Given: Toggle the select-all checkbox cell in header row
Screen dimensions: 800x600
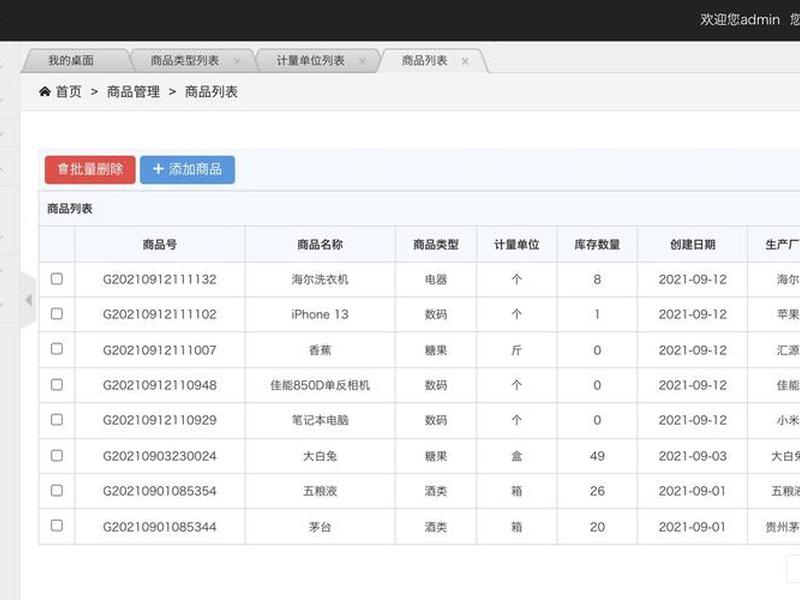Looking at the screenshot, I should [57, 244].
